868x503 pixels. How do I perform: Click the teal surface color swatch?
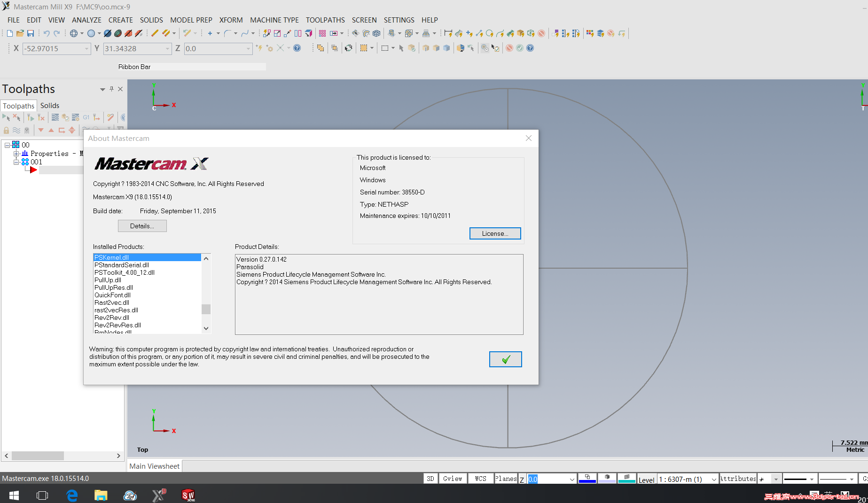[626, 479]
